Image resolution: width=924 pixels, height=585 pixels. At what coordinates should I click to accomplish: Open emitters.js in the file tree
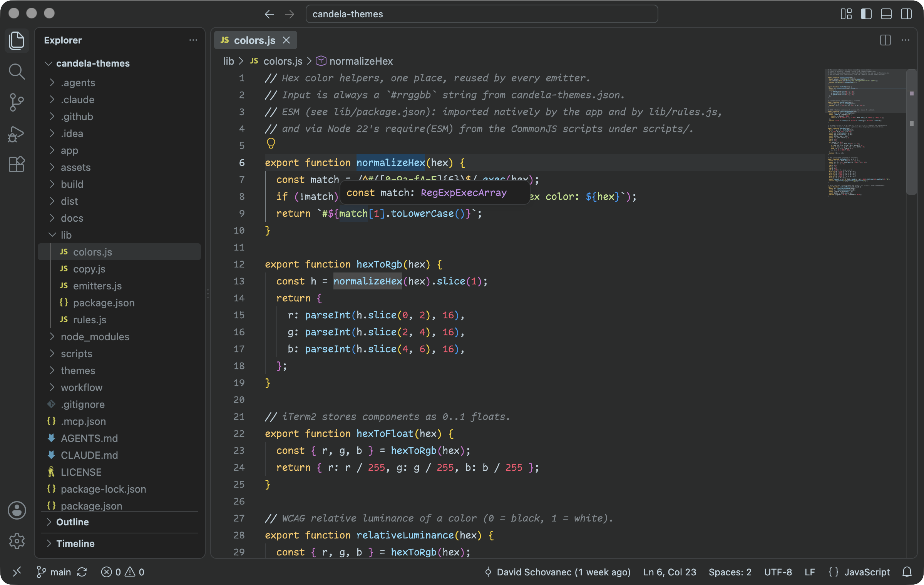point(119,286)
